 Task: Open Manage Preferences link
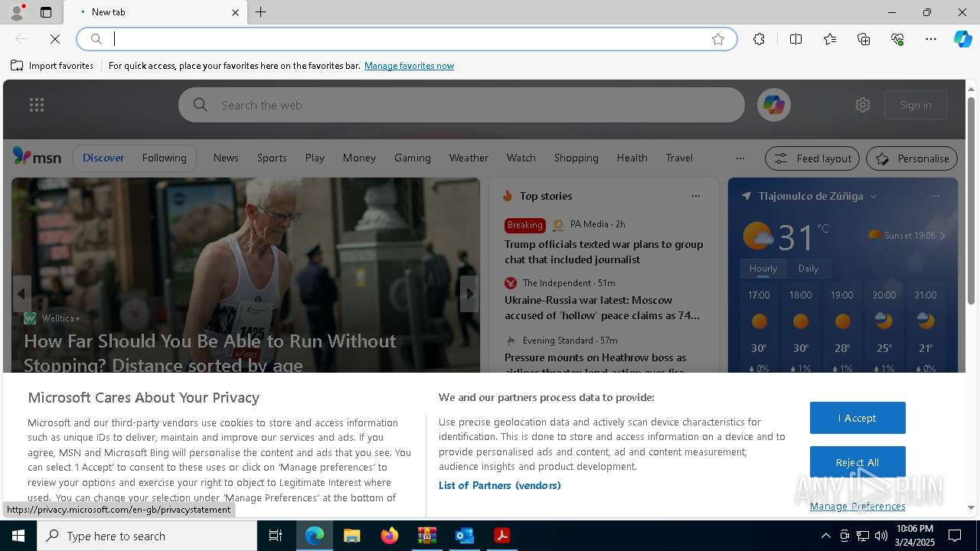[x=857, y=506]
